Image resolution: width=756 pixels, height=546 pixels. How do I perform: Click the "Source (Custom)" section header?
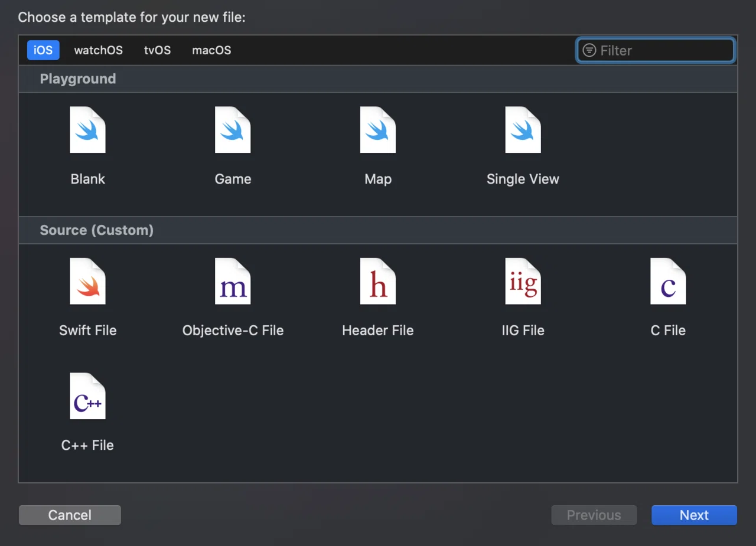tap(97, 230)
